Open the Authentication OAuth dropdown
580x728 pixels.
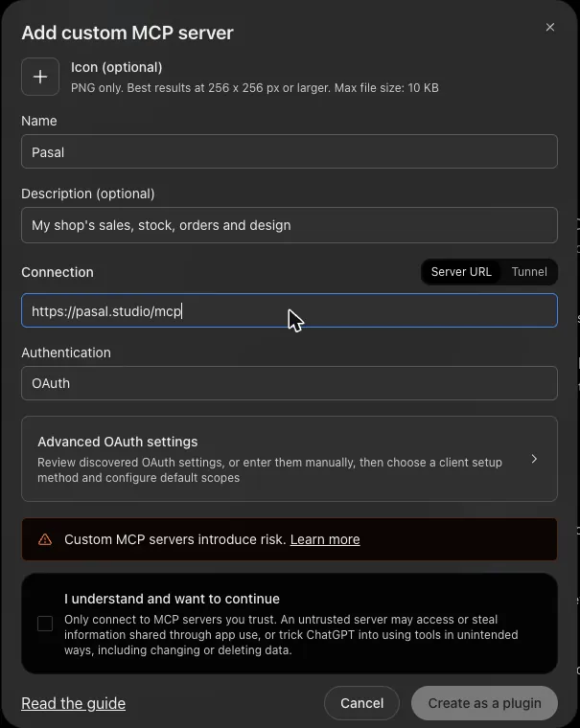coord(290,383)
